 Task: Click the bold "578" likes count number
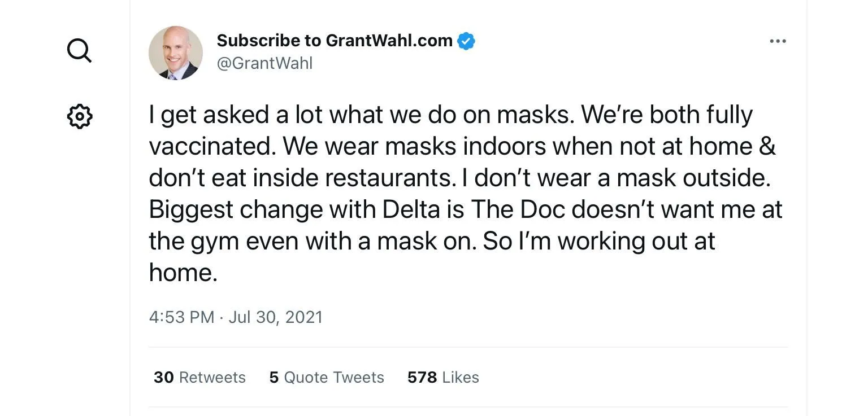pos(422,377)
